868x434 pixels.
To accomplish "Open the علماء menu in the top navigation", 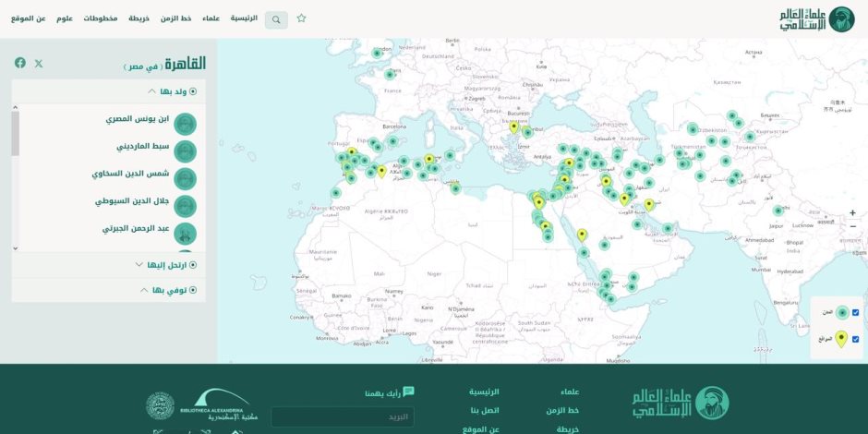I will click(x=211, y=18).
